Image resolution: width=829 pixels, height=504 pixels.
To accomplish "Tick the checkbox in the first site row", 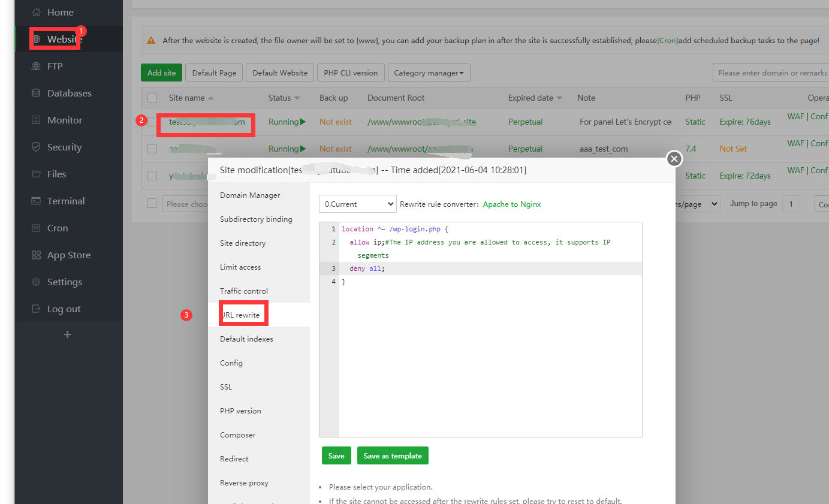I will click(x=152, y=122).
